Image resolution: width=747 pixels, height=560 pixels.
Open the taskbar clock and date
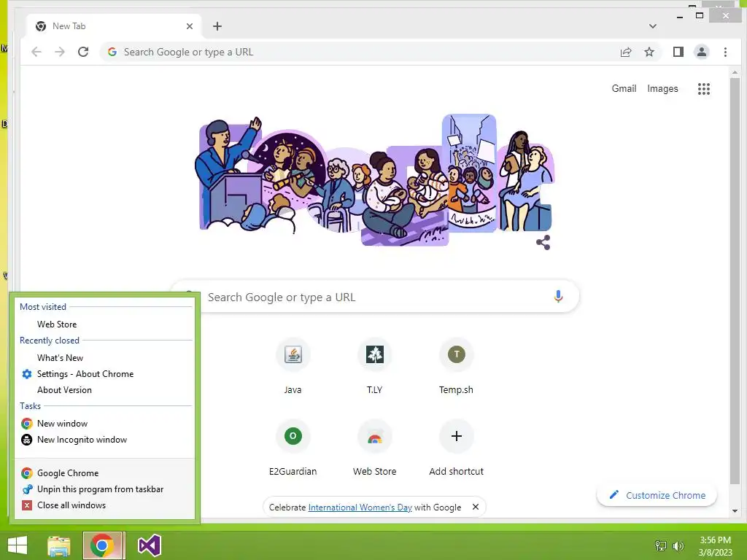(715, 546)
